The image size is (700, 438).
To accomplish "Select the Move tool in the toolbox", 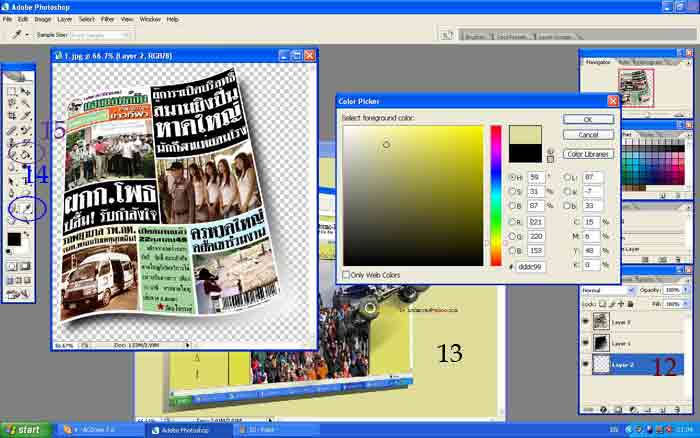I will (26, 92).
